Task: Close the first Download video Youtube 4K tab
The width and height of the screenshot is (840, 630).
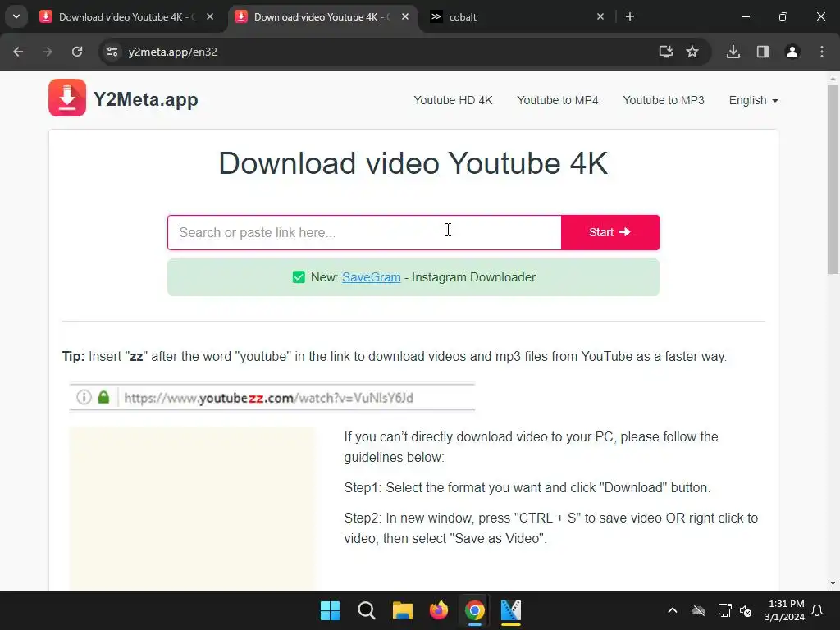Action: [x=210, y=16]
